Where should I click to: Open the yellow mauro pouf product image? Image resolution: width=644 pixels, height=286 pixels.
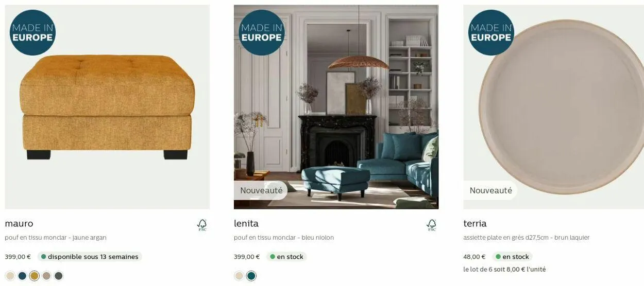[x=107, y=107]
